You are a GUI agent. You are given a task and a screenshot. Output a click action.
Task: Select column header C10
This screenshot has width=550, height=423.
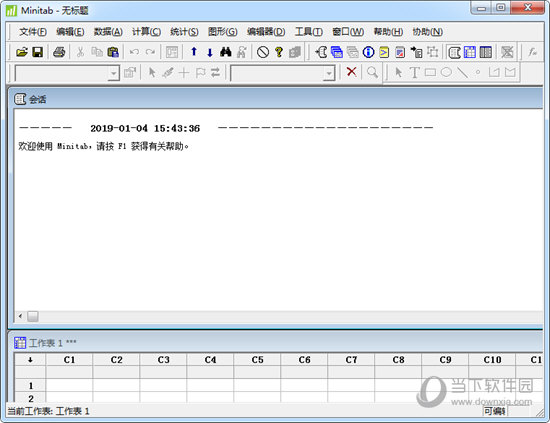pyautogui.click(x=492, y=360)
